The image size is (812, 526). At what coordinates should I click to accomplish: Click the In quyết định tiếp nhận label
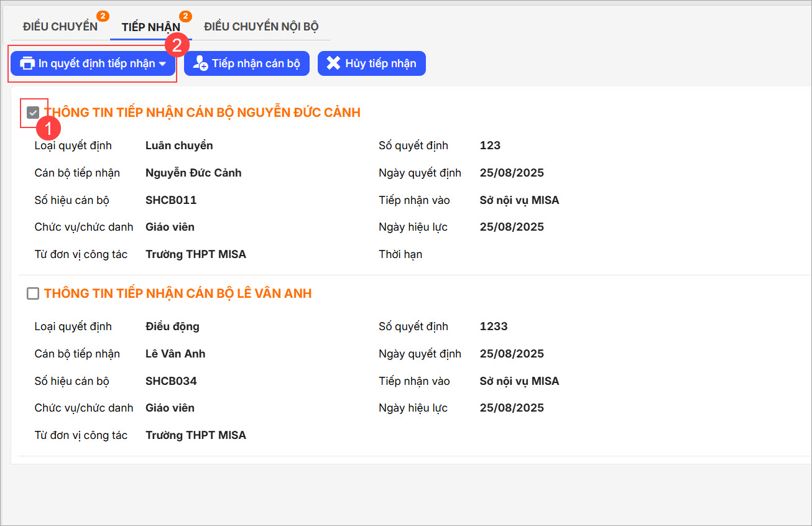point(96,63)
